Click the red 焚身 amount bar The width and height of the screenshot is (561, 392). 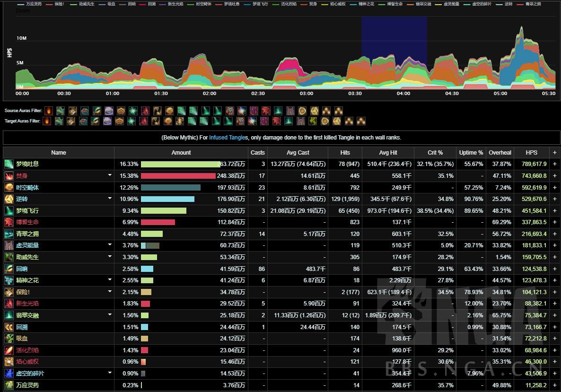178,176
